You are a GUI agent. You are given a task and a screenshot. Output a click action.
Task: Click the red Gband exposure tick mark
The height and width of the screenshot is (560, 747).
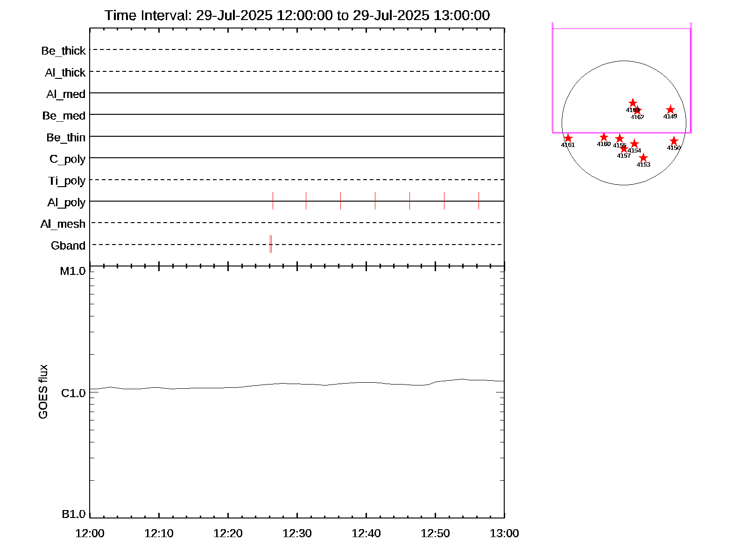(x=270, y=244)
